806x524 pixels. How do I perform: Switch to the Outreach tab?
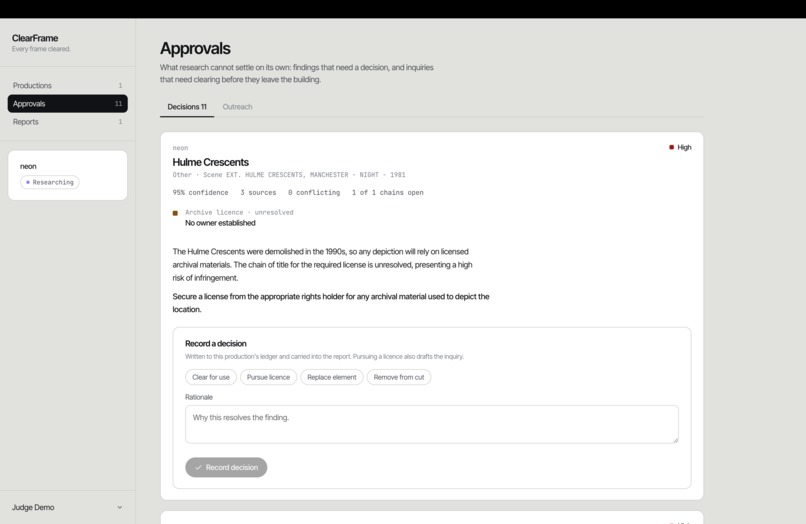[237, 107]
